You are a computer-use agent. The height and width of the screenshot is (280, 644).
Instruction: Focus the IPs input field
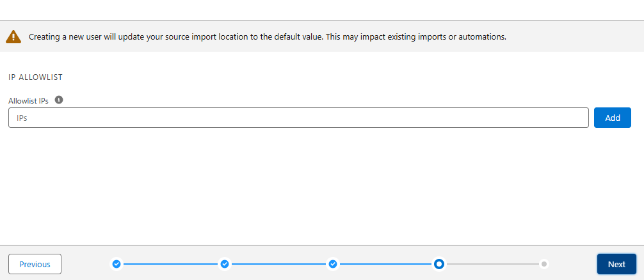298,118
